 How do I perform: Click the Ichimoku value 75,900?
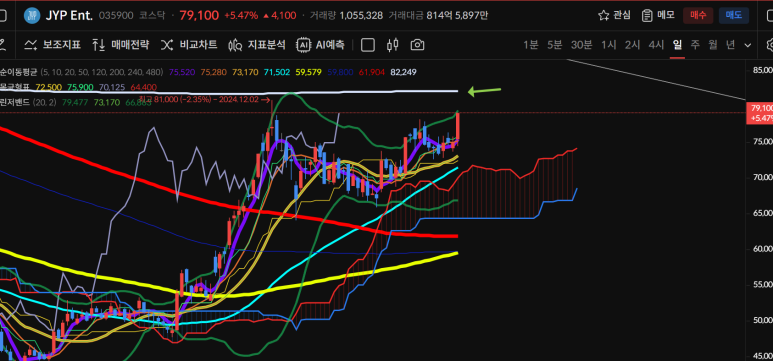pyautogui.click(x=80, y=87)
